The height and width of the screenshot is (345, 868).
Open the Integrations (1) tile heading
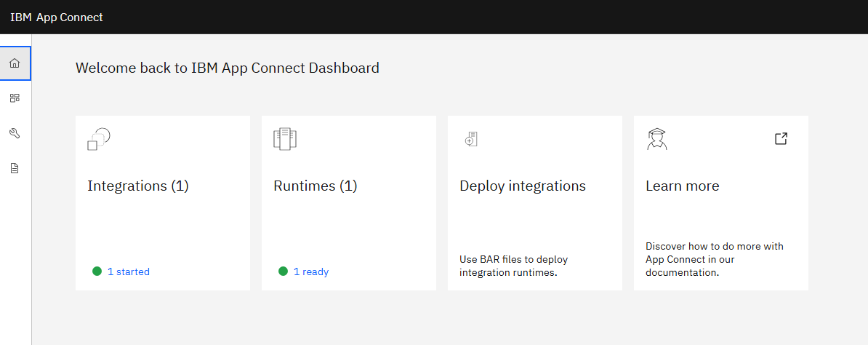click(x=138, y=186)
